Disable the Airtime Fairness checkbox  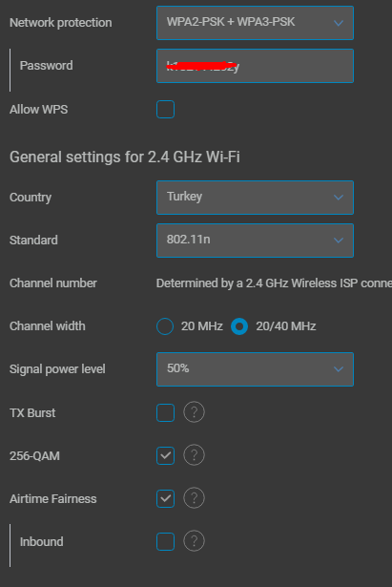coord(165,498)
